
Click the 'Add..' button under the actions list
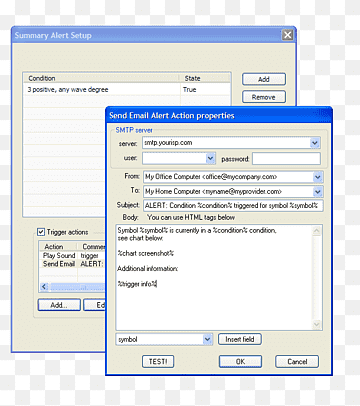tap(59, 305)
